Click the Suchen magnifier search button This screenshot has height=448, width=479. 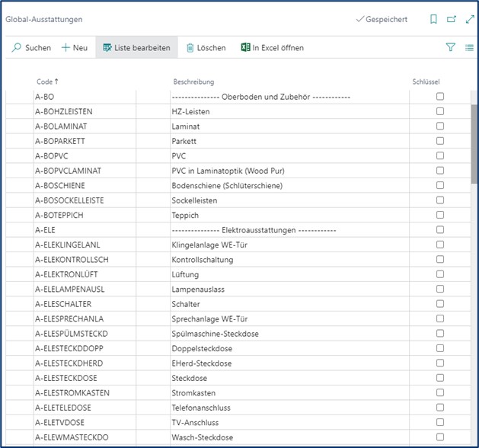point(31,47)
